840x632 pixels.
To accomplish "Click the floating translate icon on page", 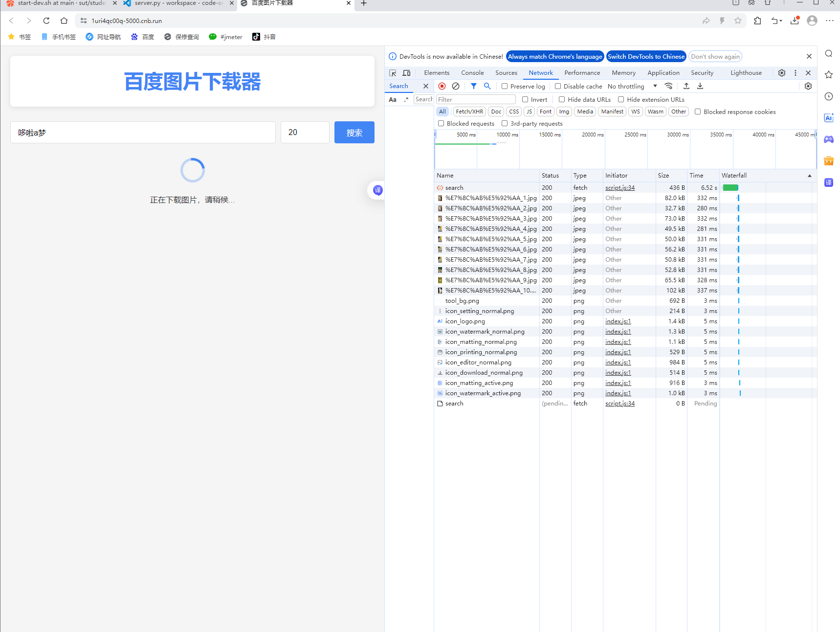I will click(377, 190).
